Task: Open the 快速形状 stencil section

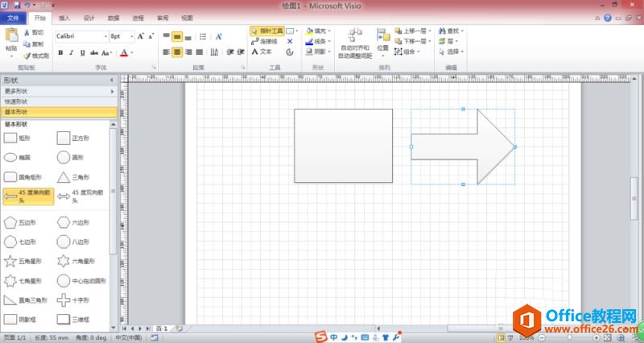Action: point(56,101)
